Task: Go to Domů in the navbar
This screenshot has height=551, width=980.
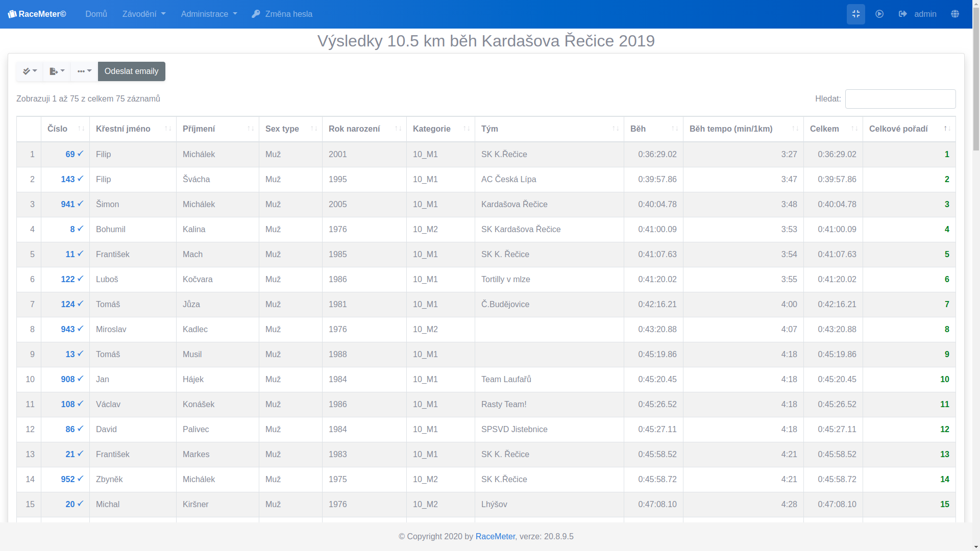Action: pos(96,14)
